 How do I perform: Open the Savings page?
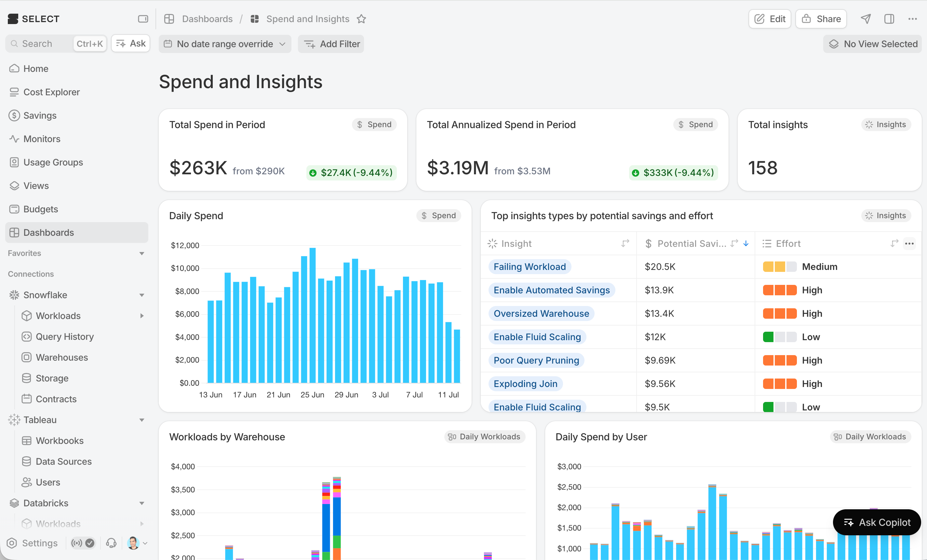coord(77,115)
